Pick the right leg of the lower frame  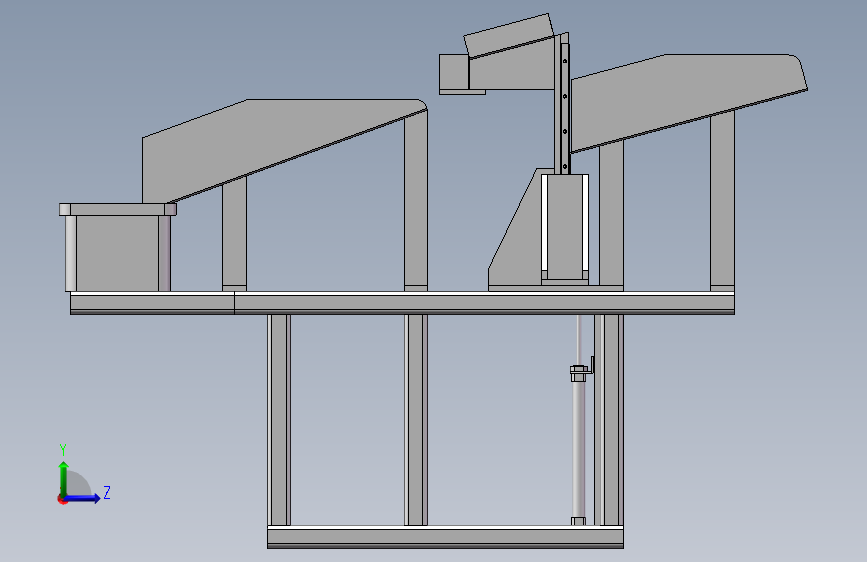[x=610, y=420]
